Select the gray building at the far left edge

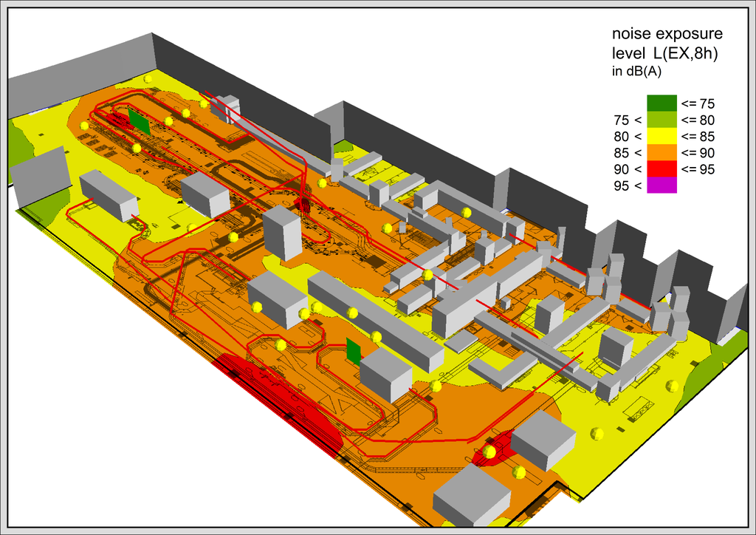(39, 179)
